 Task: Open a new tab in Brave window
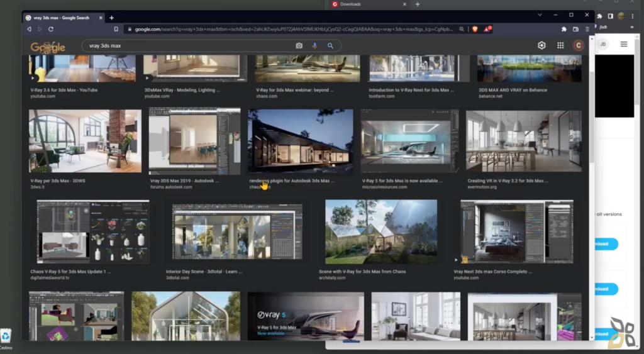[112, 18]
